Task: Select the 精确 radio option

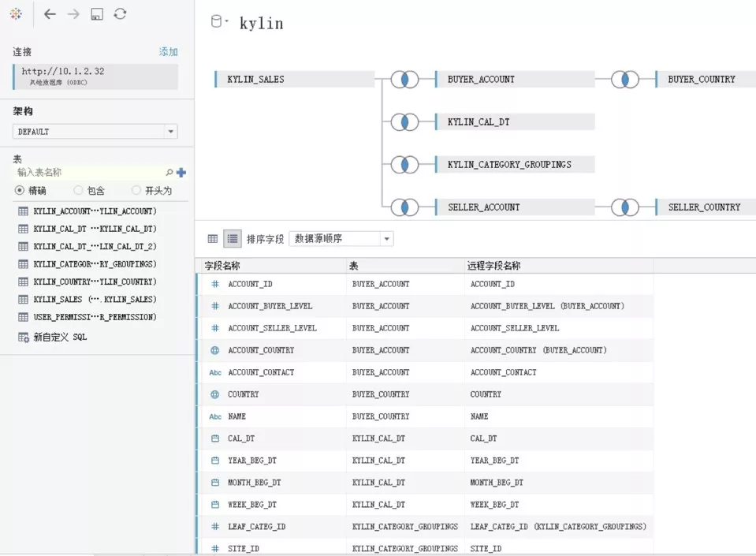Action: tap(19, 191)
